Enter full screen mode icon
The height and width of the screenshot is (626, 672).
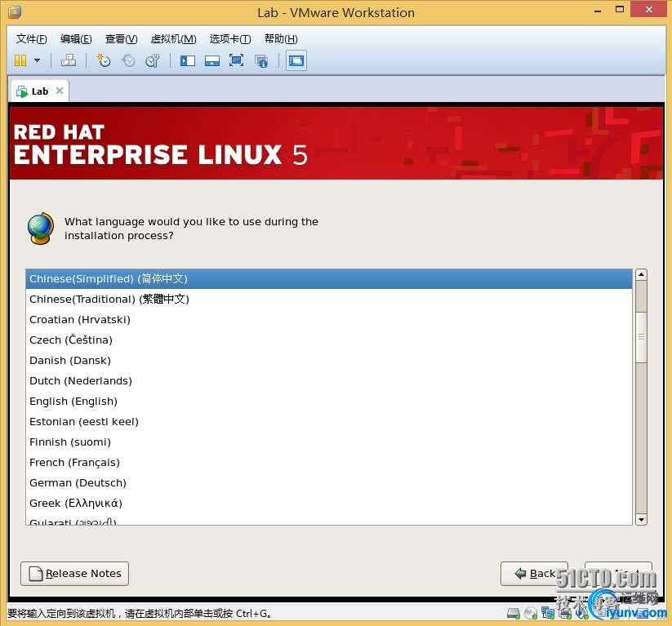point(236,60)
